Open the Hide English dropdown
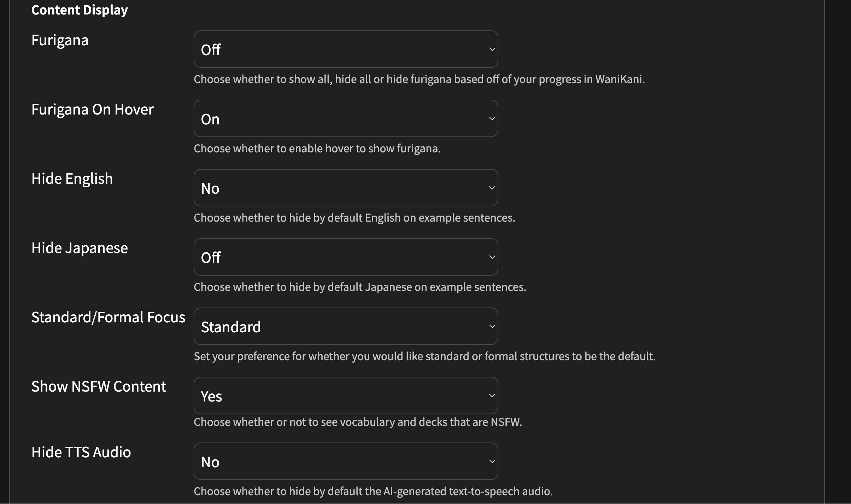 coord(346,188)
